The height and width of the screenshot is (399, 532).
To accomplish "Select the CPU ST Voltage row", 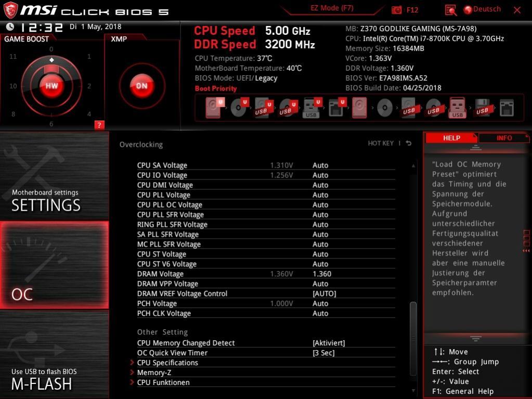I will pos(266,254).
